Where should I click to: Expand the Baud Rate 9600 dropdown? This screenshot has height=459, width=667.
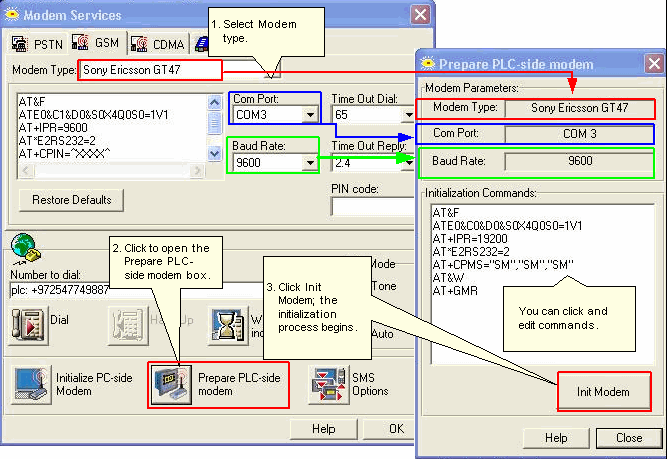310,163
